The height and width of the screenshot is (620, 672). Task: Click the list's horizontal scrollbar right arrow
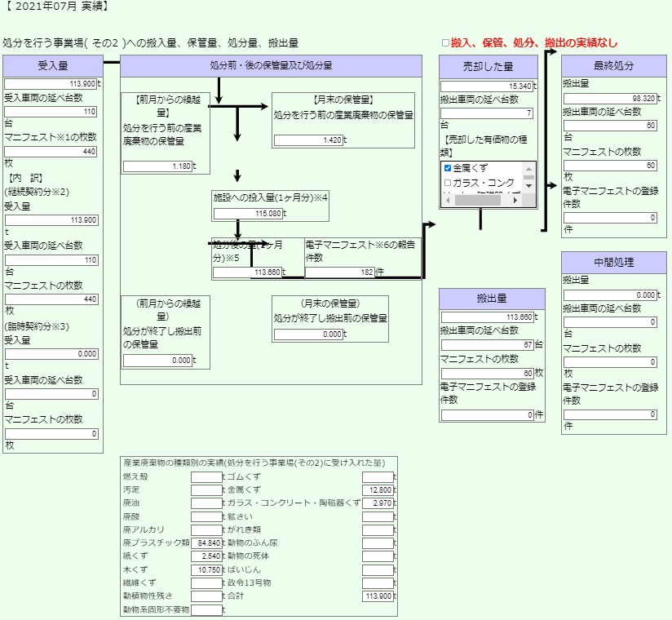(x=515, y=200)
